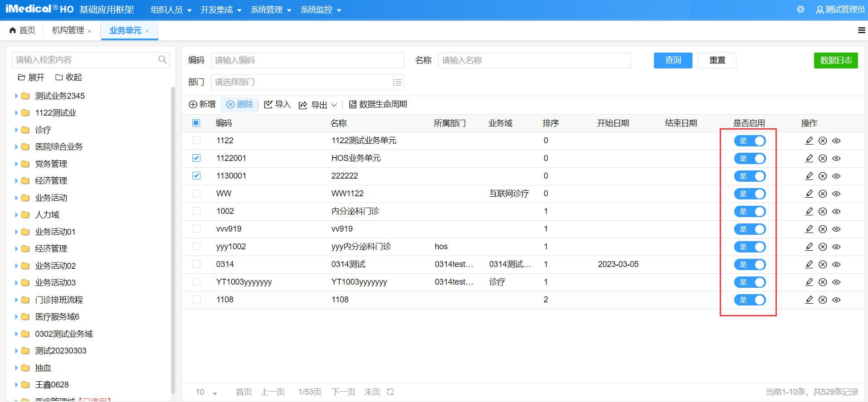View details eye icon for row 1130001
This screenshot has height=402, width=868.
point(837,176)
